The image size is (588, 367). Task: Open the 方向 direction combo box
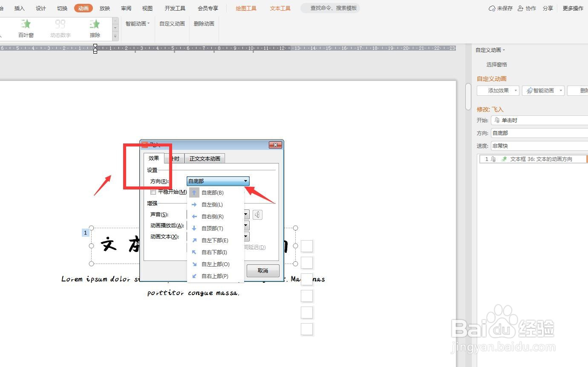[218, 181]
